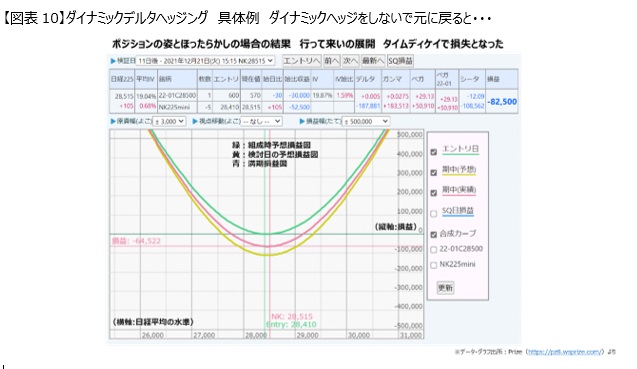This screenshot has width=637, height=369.
Task: Click the blue triangle beside 検証日
Action: [113, 61]
